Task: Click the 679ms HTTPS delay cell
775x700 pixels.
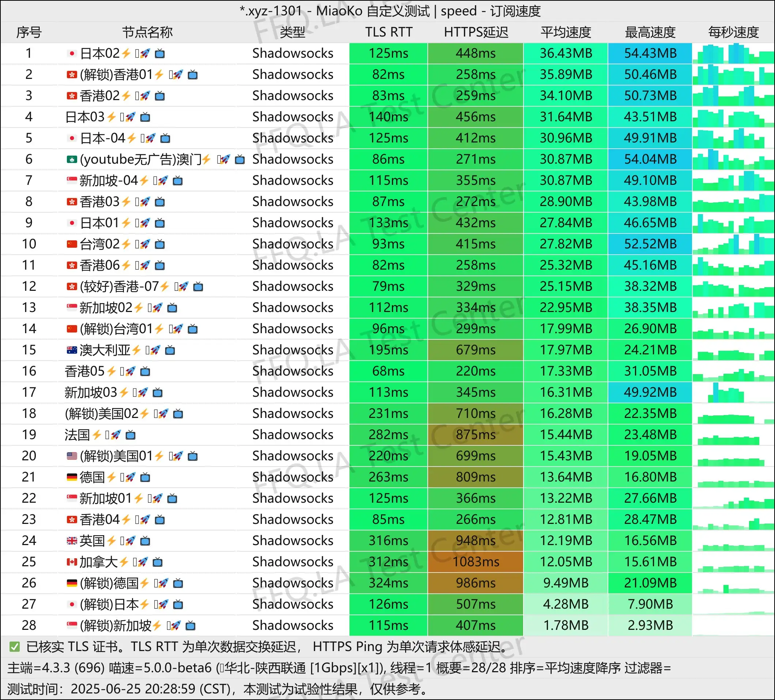Action: click(x=476, y=350)
